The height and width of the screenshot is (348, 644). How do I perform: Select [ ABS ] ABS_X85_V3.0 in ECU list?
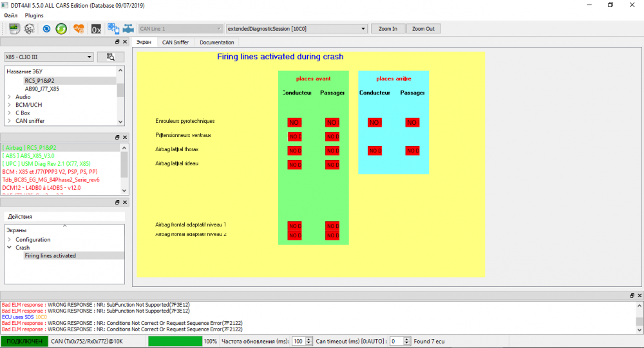pyautogui.click(x=28, y=156)
